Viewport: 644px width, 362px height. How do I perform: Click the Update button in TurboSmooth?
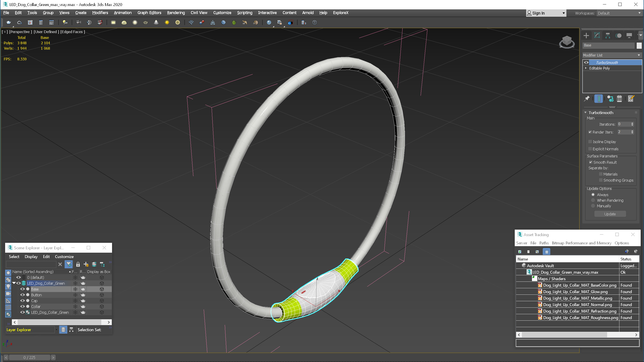coord(610,214)
